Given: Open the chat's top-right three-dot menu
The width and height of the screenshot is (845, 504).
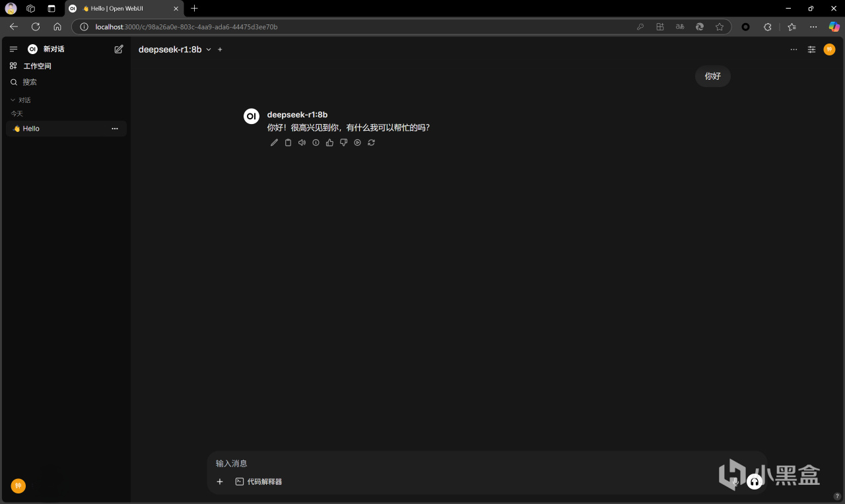Looking at the screenshot, I should click(x=794, y=49).
